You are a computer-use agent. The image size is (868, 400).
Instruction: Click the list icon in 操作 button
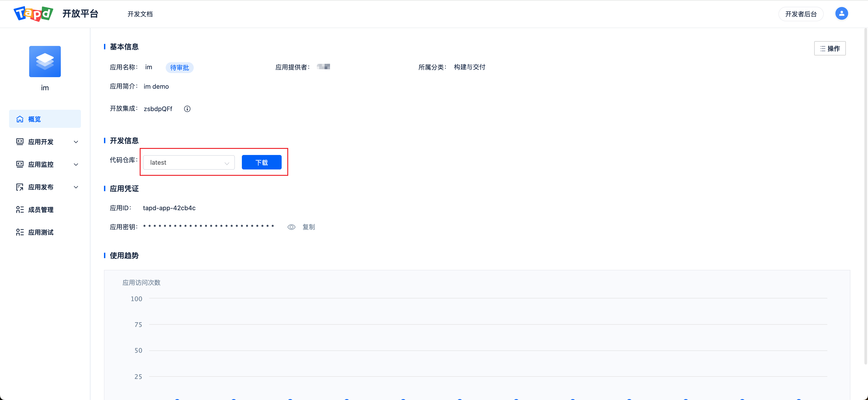pyautogui.click(x=823, y=49)
